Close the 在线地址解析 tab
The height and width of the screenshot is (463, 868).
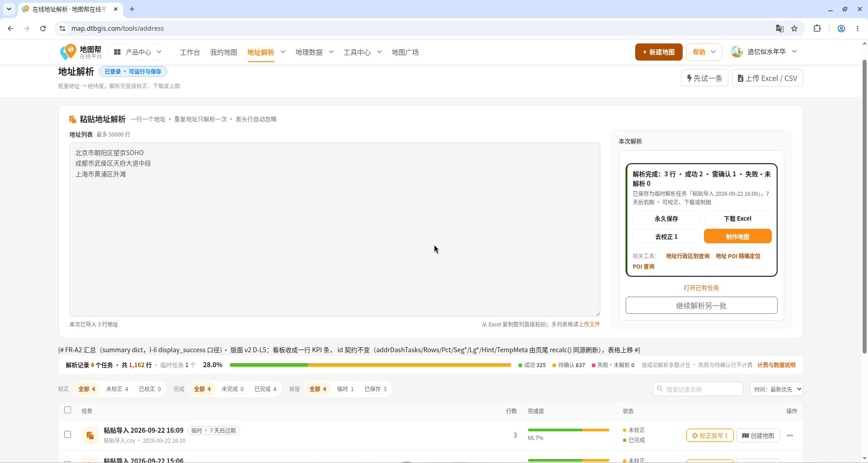[x=116, y=9]
